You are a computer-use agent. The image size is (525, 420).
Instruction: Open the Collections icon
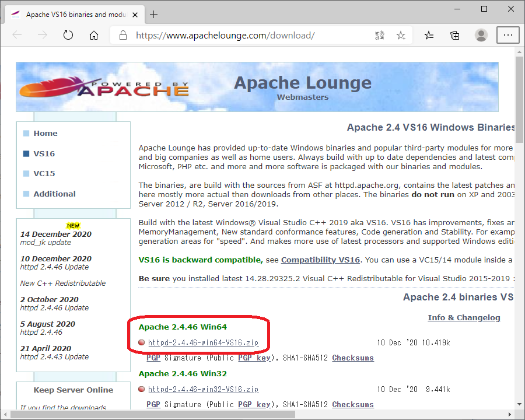click(455, 36)
